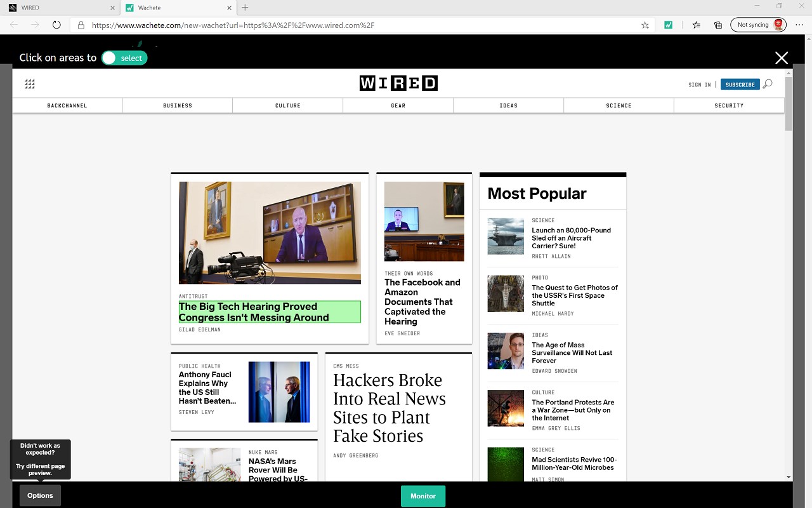Viewport: 812px width, 508px height.
Task: Open the Gear section
Action: coord(398,105)
